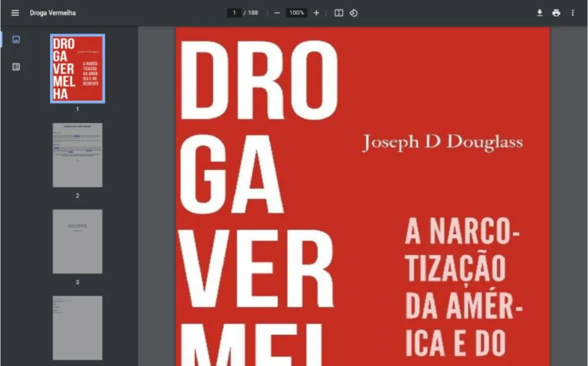
Task: Switch to thumbnail view in sidebar
Action: [x=16, y=39]
